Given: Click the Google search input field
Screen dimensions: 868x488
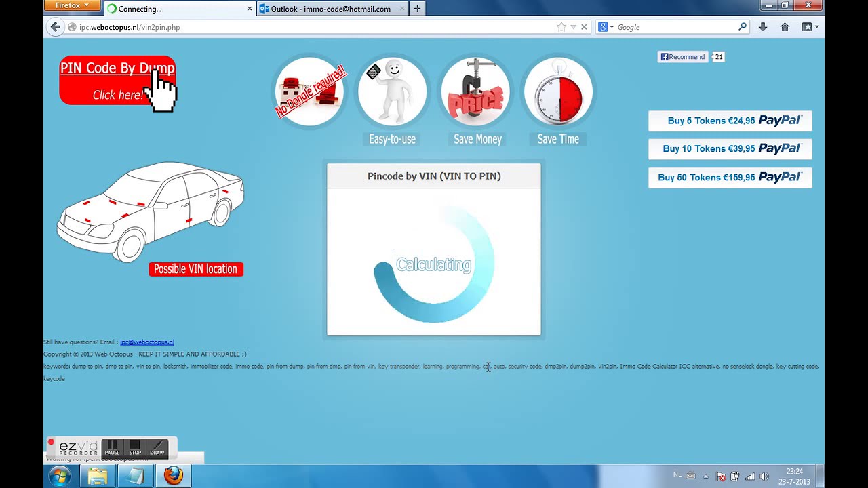Looking at the screenshot, I should tap(676, 27).
